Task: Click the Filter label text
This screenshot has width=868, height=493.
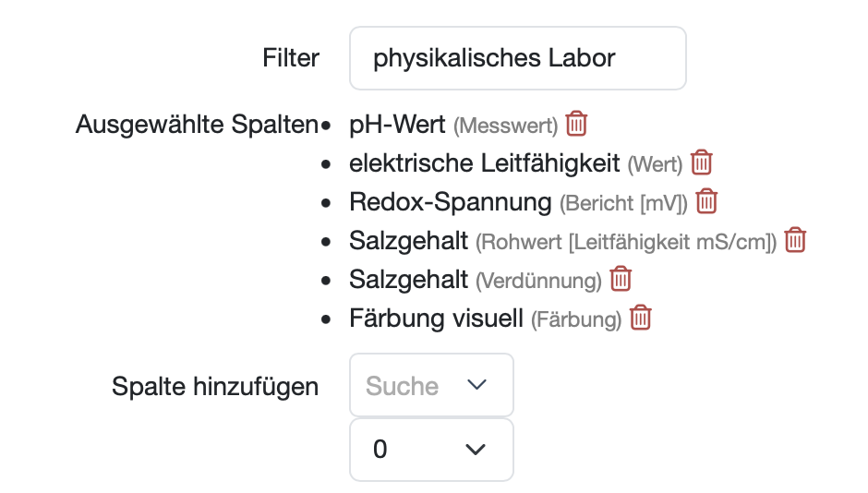Action: coord(291,58)
